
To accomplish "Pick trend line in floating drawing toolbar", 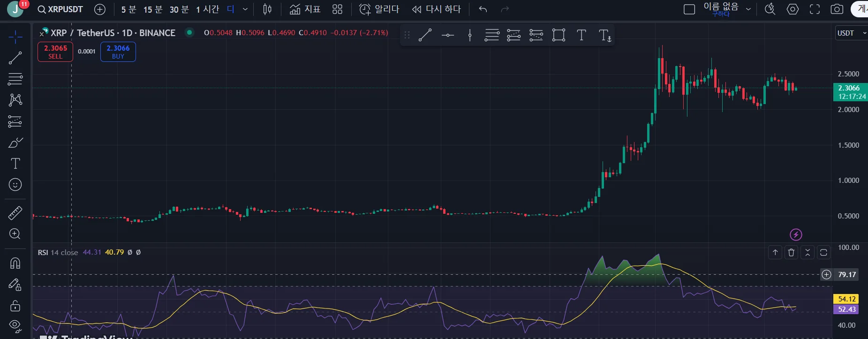I will 425,35.
